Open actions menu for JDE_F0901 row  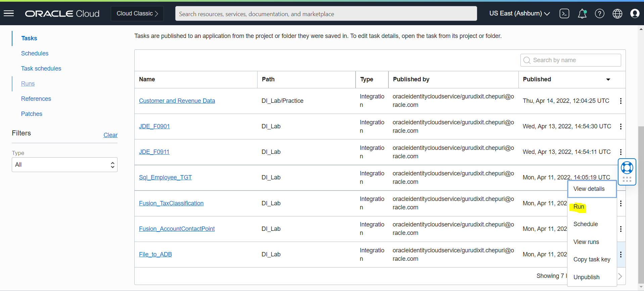(621, 126)
